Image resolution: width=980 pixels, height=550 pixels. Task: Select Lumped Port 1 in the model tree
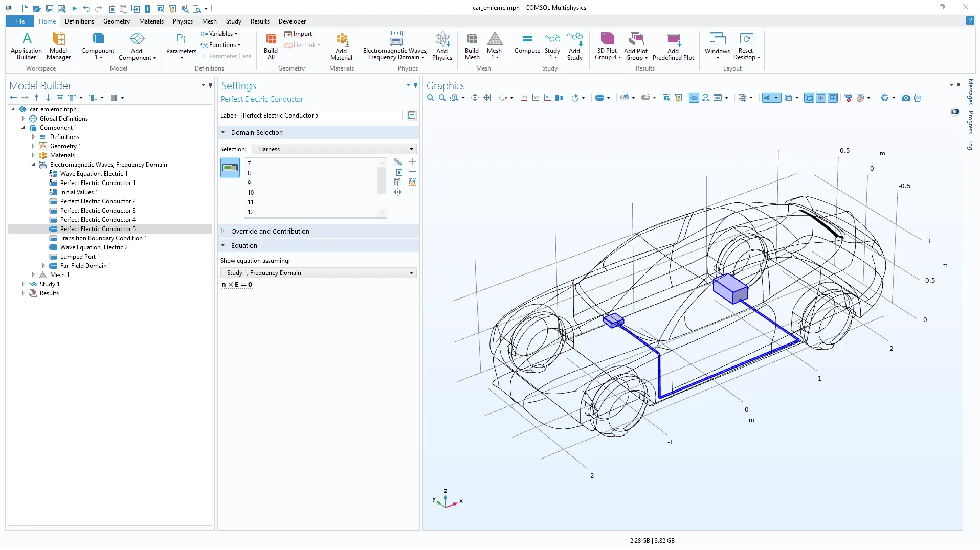pyautogui.click(x=80, y=257)
